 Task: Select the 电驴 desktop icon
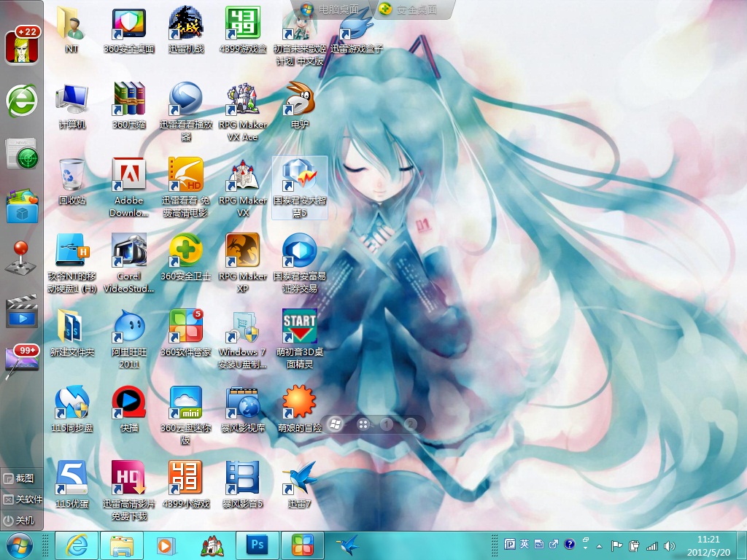[300, 105]
